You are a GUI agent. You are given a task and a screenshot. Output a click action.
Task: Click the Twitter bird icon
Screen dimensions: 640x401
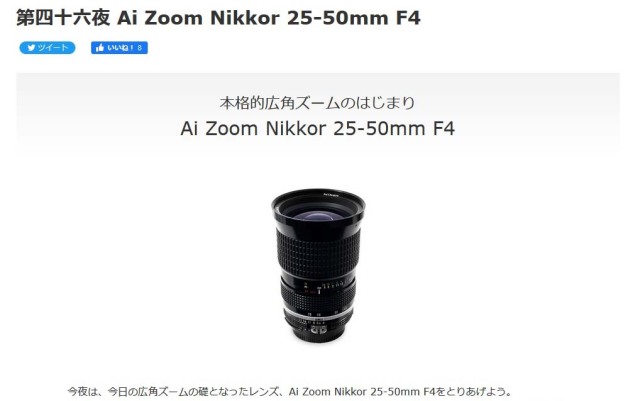[31, 48]
